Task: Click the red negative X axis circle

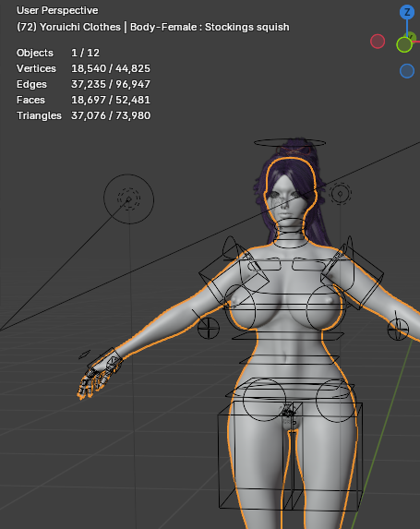Action: [378, 42]
